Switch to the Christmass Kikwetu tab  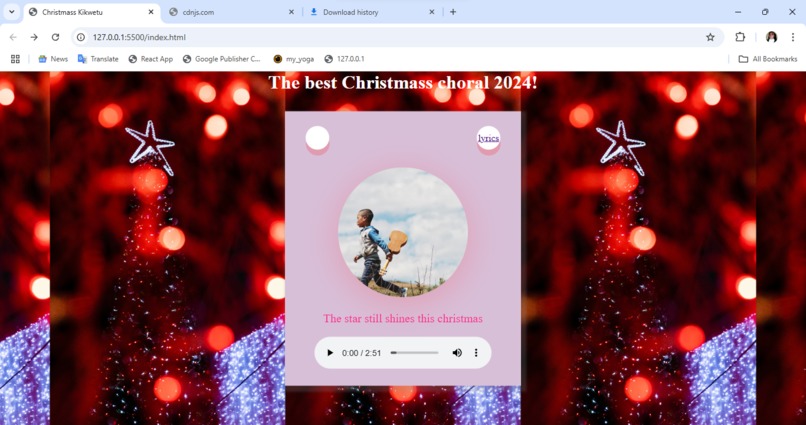(93, 12)
